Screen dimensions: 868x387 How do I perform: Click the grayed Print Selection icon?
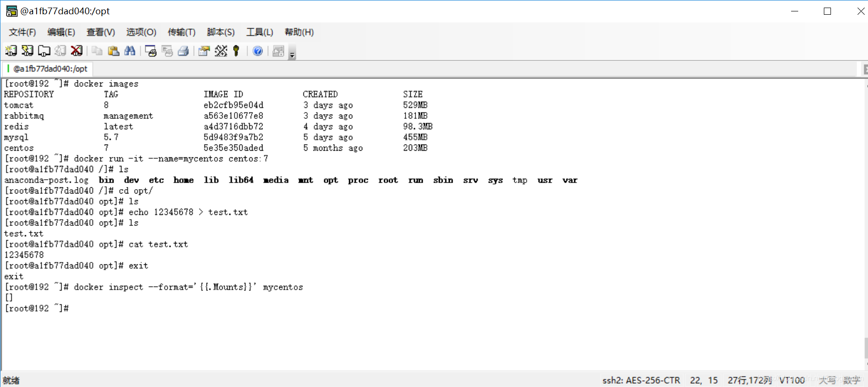(x=167, y=51)
